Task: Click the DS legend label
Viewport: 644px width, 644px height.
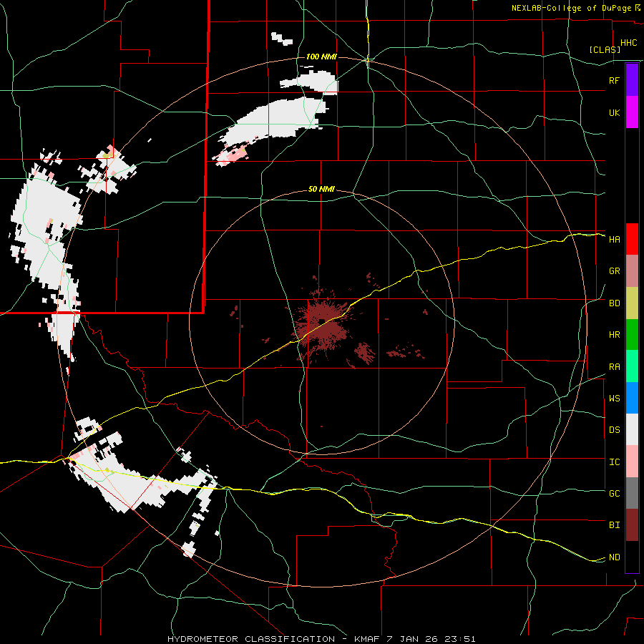Action: pos(614,430)
